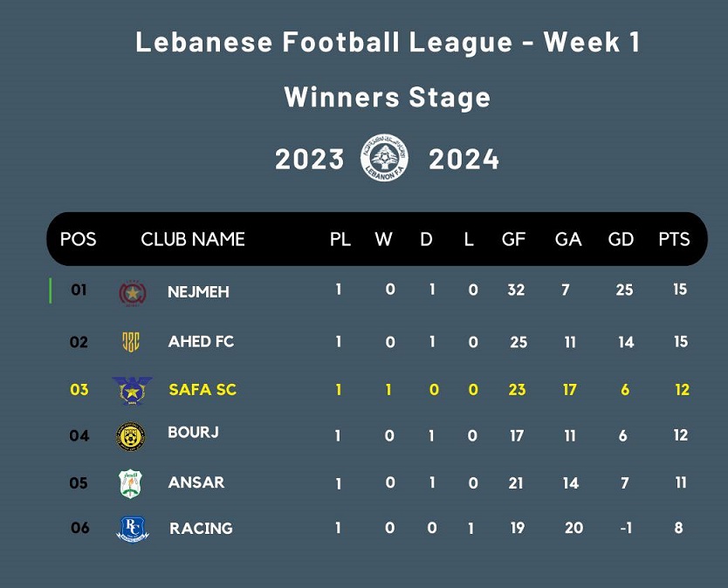728x588 pixels.
Task: Click the green marker beside position 01
Action: 51,291
